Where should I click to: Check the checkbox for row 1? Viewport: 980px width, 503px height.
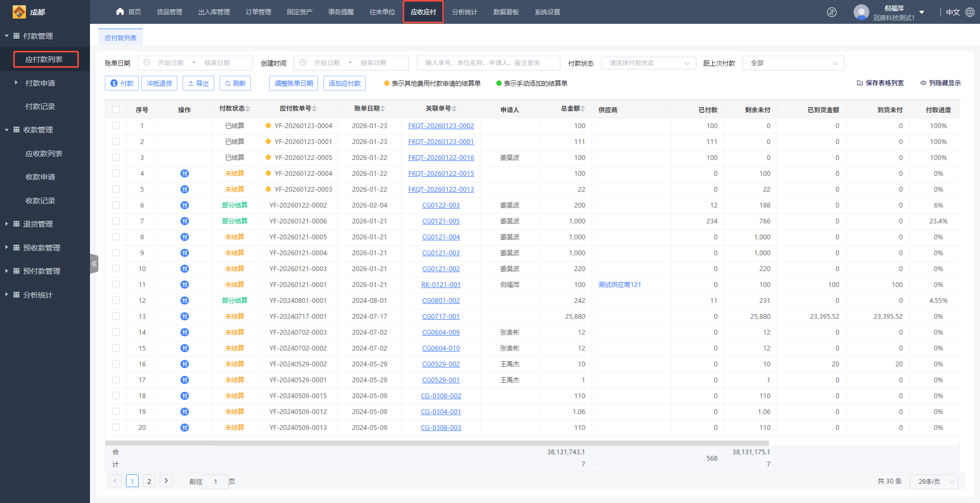116,126
